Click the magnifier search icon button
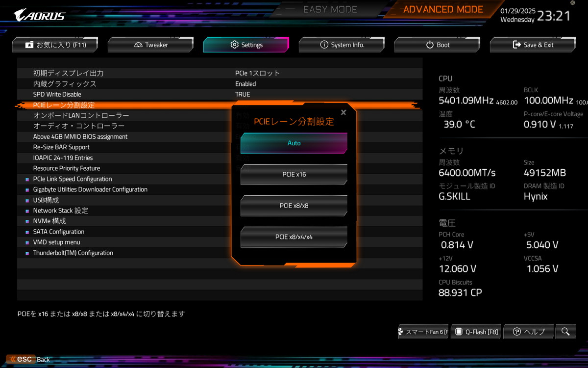588x368 pixels. (565, 332)
